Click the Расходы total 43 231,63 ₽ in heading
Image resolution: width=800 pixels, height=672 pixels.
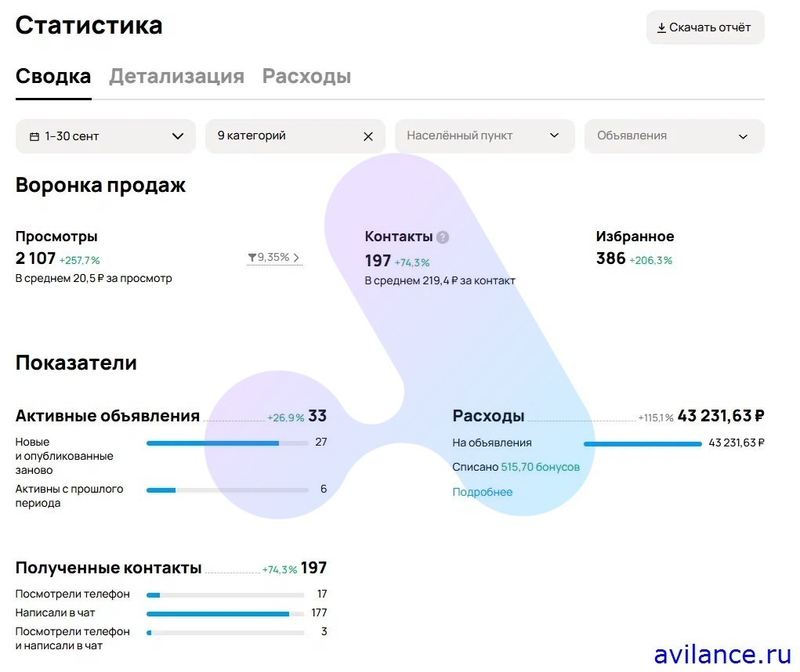tap(721, 416)
